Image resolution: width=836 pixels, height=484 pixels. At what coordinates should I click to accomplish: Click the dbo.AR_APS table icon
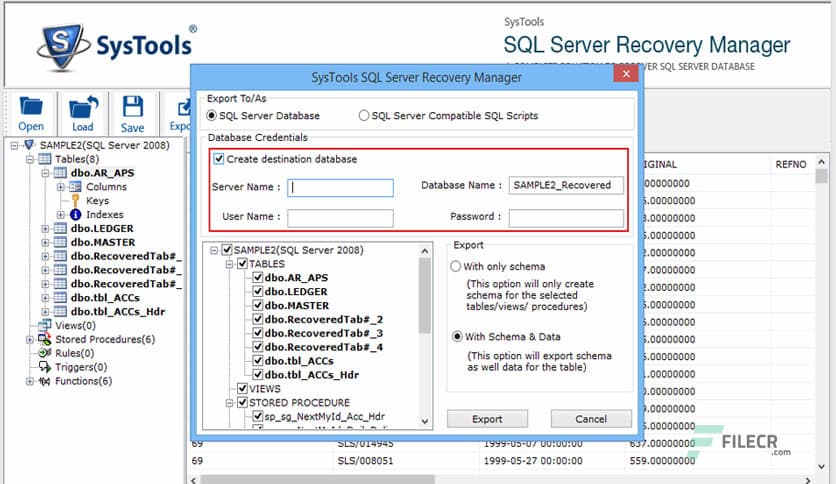[60, 173]
